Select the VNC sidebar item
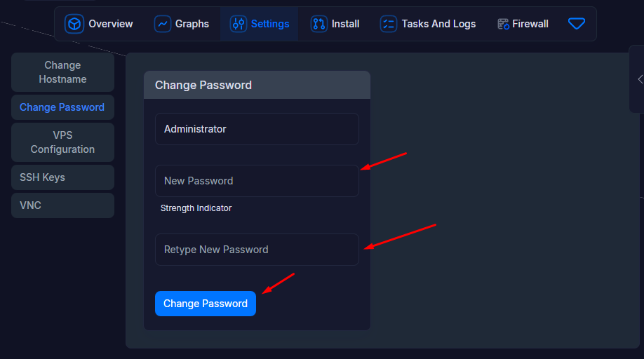Image resolution: width=644 pixels, height=359 pixels. [62, 205]
